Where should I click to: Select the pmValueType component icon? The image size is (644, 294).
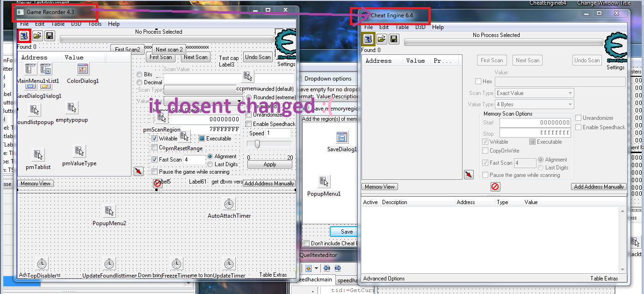click(80, 151)
